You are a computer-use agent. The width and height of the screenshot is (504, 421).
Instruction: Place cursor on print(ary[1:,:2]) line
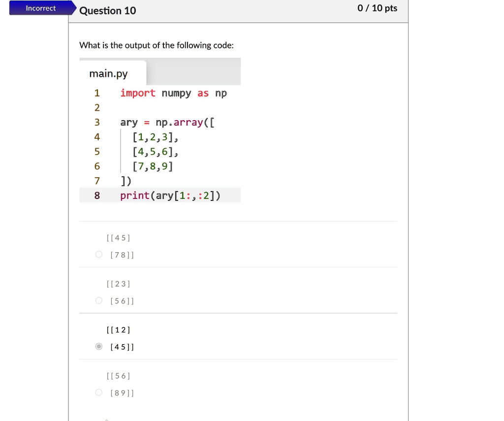(x=170, y=195)
